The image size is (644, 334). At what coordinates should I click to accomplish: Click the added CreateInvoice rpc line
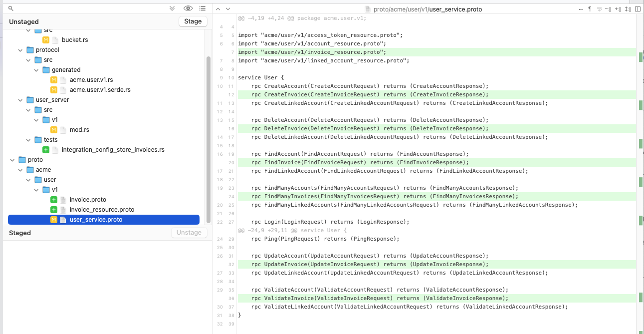click(436, 94)
